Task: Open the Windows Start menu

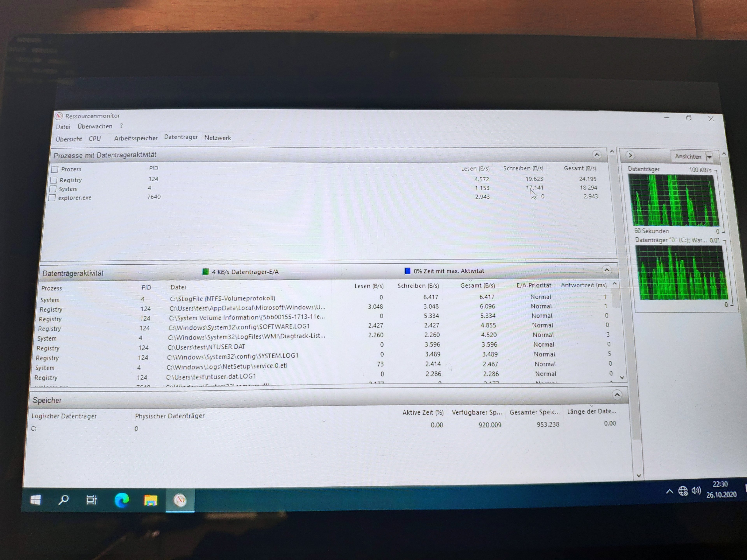Action: 35,500
